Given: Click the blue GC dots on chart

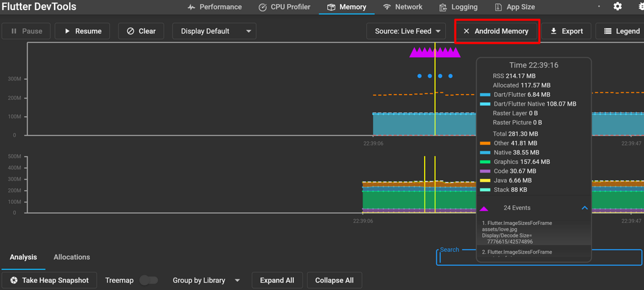Looking at the screenshot, I should pos(435,76).
